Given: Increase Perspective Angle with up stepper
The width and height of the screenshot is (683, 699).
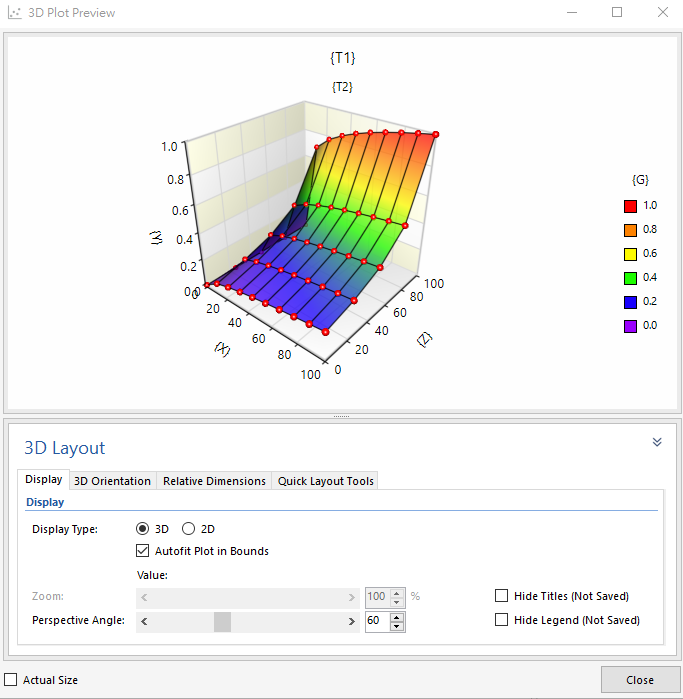Looking at the screenshot, I should click(x=396, y=617).
